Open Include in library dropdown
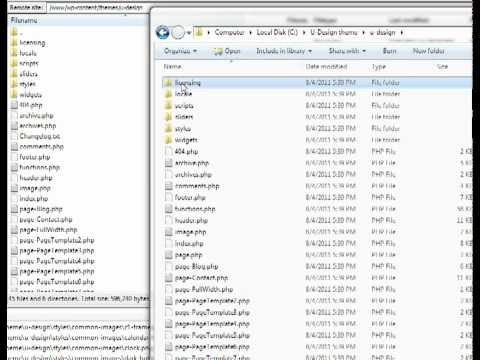This screenshot has width=480, height=360. pos(284,51)
